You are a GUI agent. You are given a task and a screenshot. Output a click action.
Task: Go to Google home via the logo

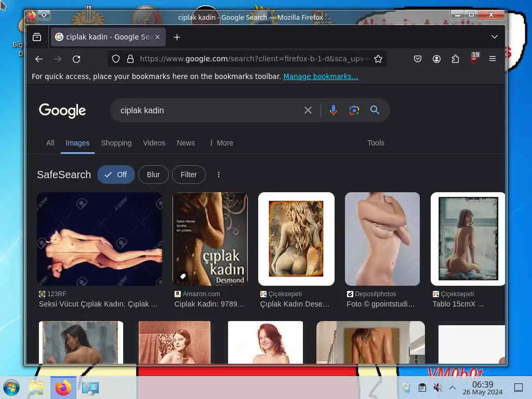[62, 111]
